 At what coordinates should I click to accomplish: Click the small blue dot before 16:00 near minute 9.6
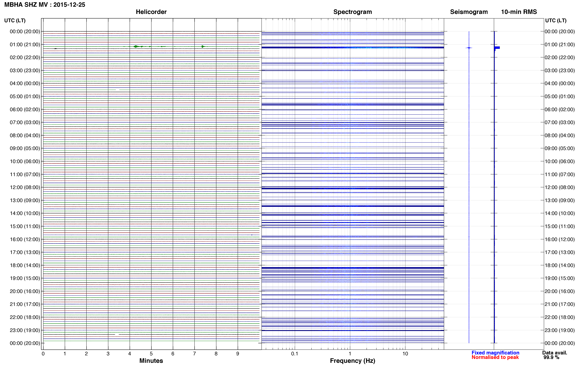tap(252, 235)
